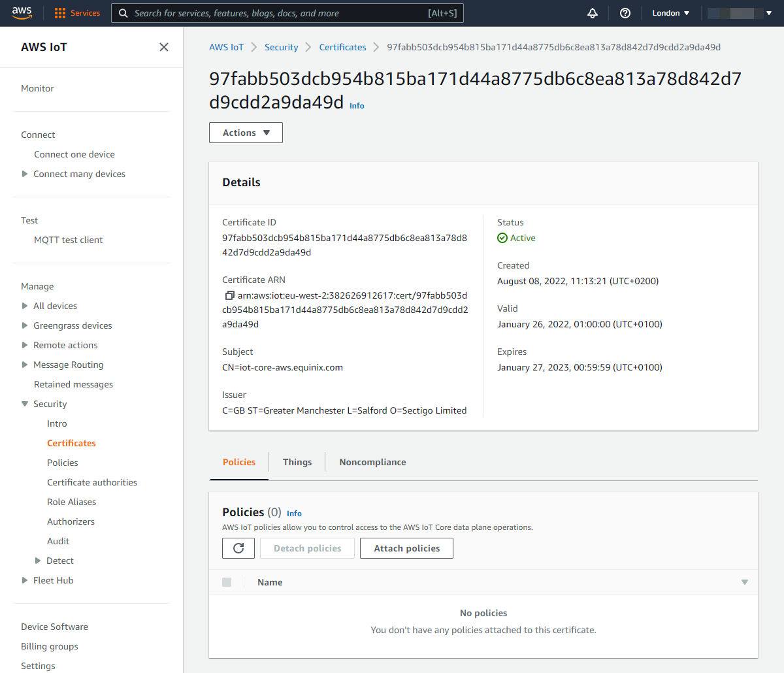Open the help question mark icon
The height and width of the screenshot is (673, 784).
click(x=625, y=13)
